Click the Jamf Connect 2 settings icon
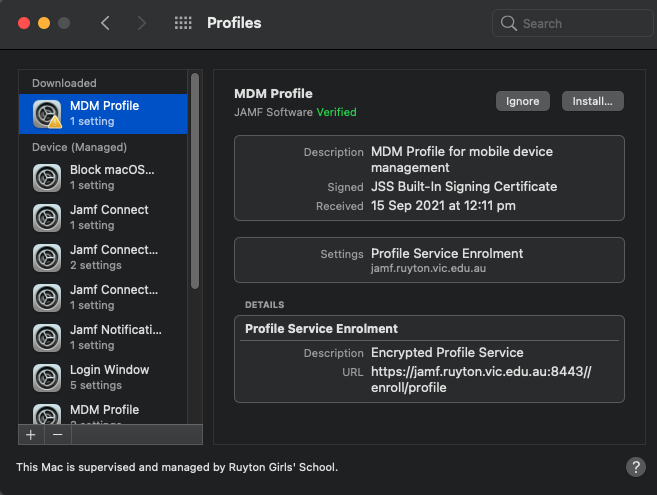The height and width of the screenshot is (495, 657). [x=47, y=258]
